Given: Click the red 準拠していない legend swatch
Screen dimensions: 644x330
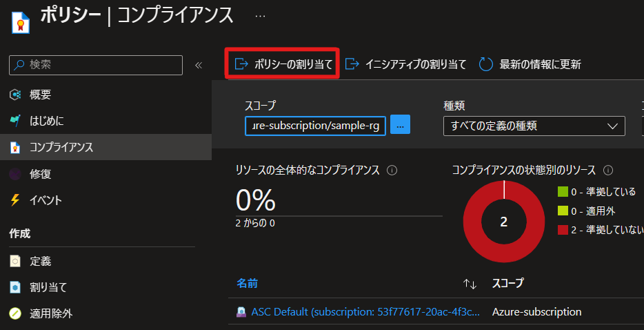Looking at the screenshot, I should coord(563,230).
